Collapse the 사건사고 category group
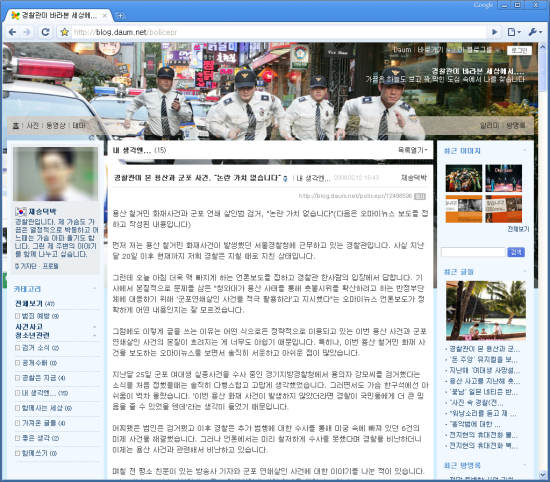 [x=94, y=327]
